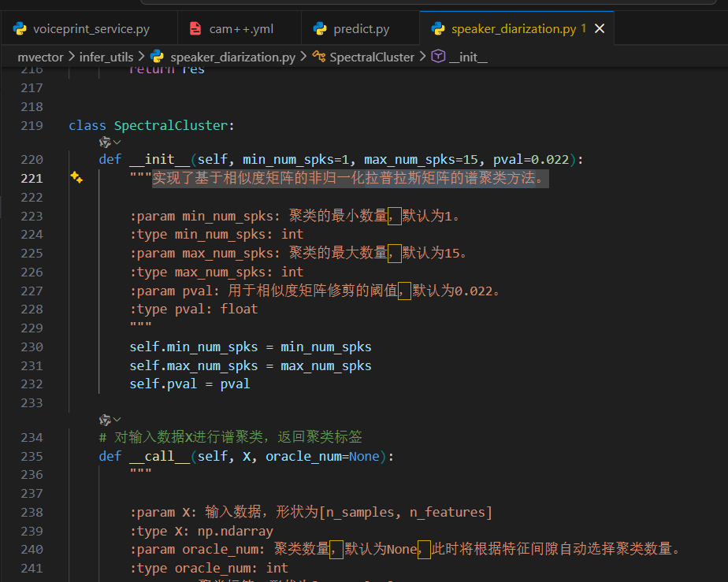Click 'self.pval = pval' line
The width and height of the screenshot is (728, 582).
tap(189, 384)
